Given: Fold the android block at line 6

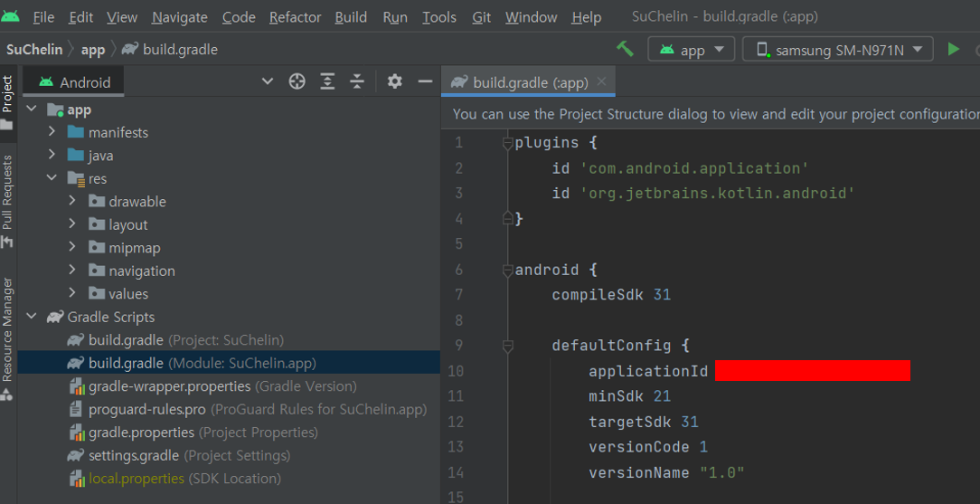Looking at the screenshot, I should pyautogui.click(x=507, y=271).
